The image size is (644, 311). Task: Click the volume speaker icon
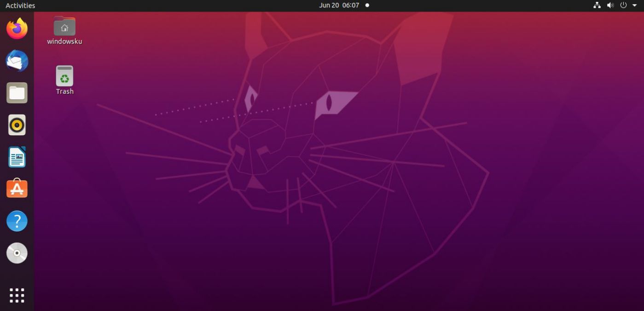click(610, 6)
